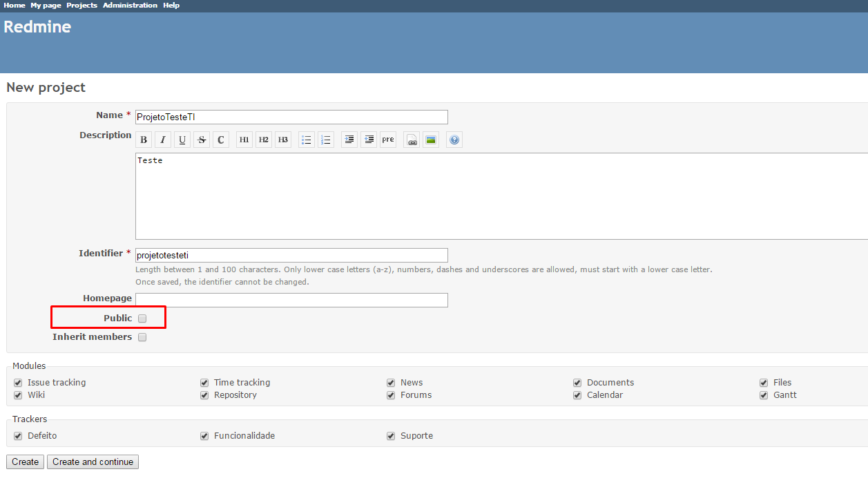Disable the Gantt module checkbox
The image size is (868, 485).
click(x=764, y=395)
